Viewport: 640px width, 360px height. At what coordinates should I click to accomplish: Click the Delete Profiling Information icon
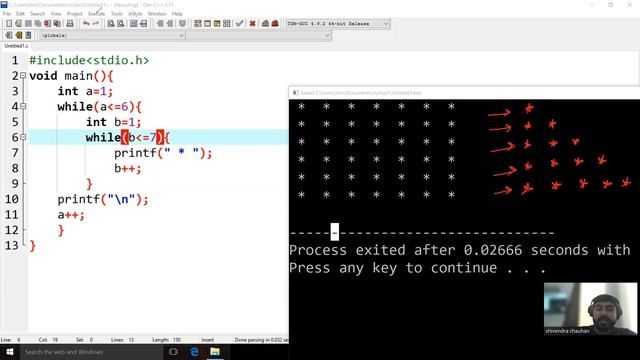click(275, 24)
